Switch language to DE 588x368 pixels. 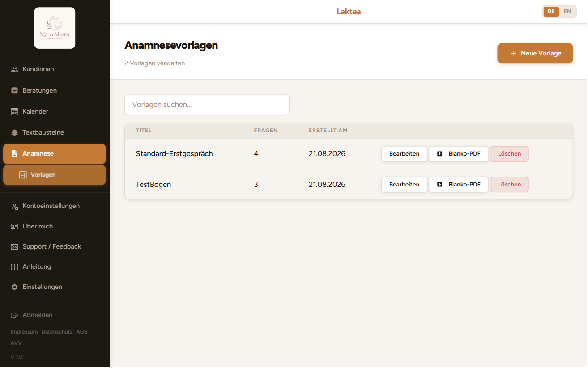click(551, 12)
